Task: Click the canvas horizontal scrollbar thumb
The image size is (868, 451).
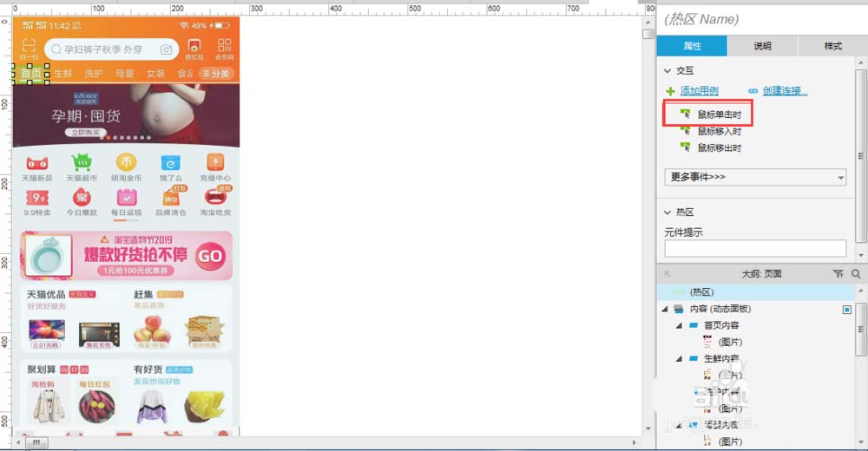Action: pos(36,442)
